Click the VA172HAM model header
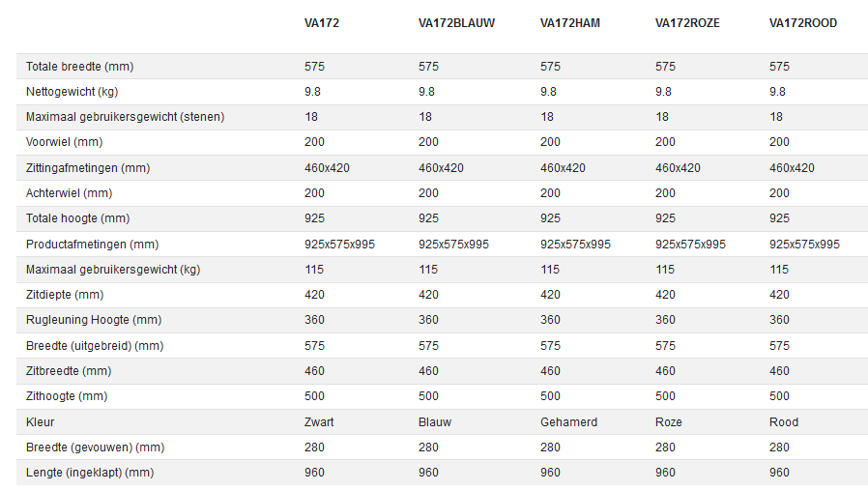This screenshot has height=491, width=868. click(569, 23)
